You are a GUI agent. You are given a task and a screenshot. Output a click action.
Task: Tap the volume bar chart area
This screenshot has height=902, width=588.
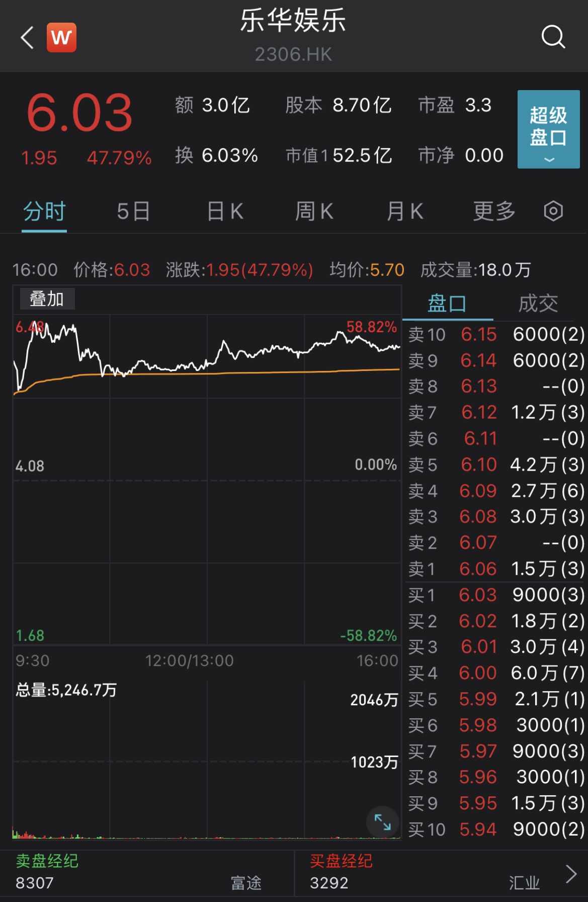click(207, 760)
